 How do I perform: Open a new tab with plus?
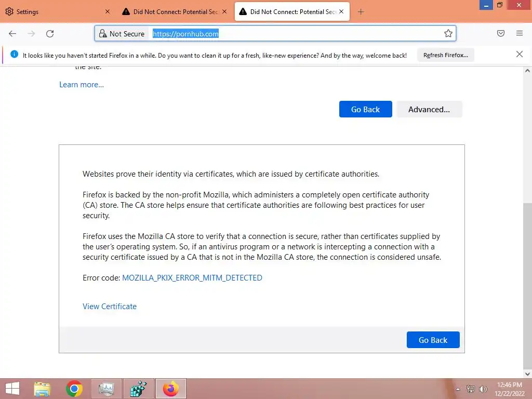tap(361, 12)
